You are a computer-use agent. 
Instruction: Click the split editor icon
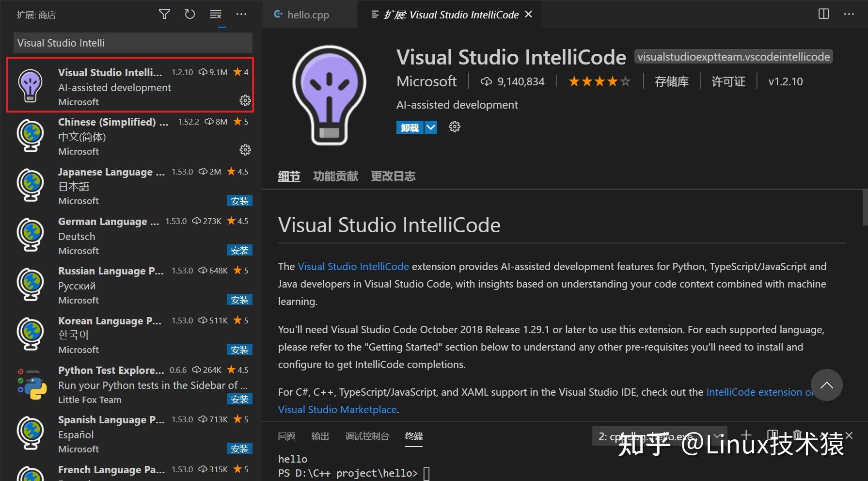pyautogui.click(x=823, y=14)
